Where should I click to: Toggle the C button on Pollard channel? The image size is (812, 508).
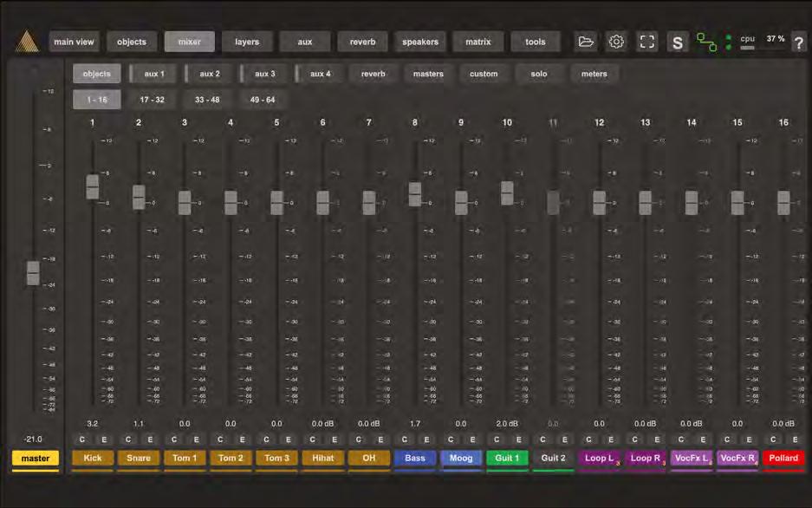coord(773,440)
